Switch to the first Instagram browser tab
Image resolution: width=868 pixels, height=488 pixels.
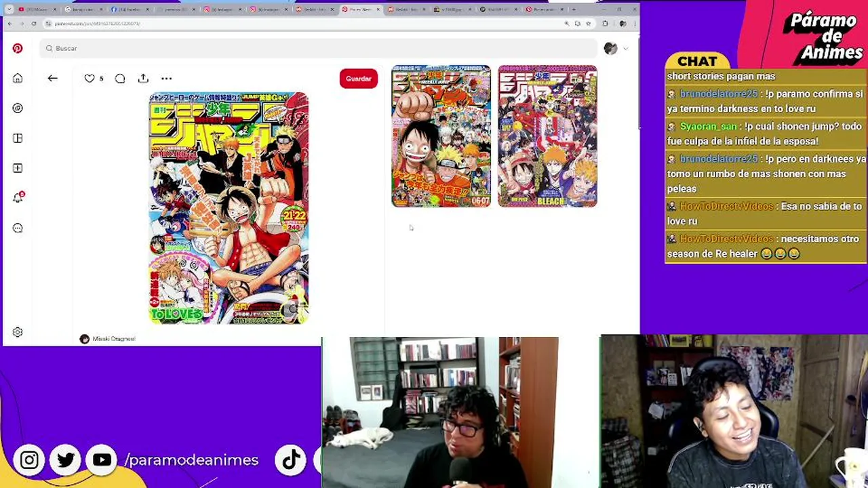224,9
